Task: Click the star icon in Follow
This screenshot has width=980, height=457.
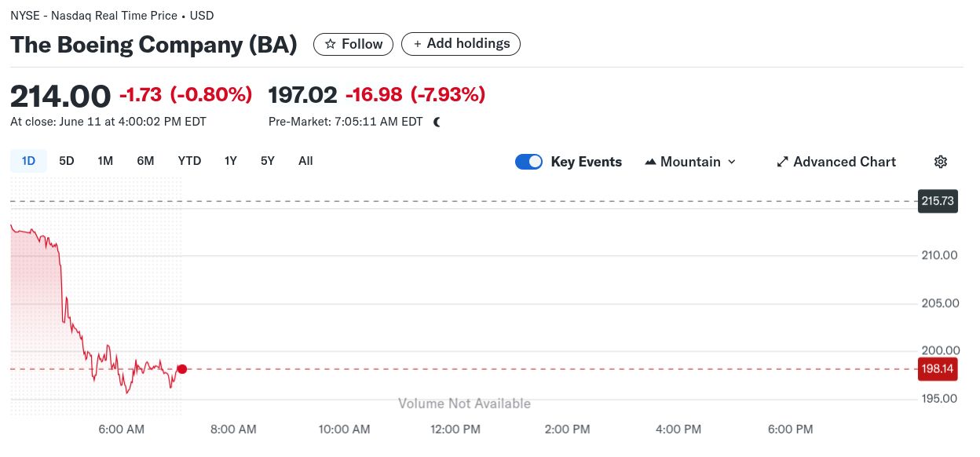Action: (331, 44)
